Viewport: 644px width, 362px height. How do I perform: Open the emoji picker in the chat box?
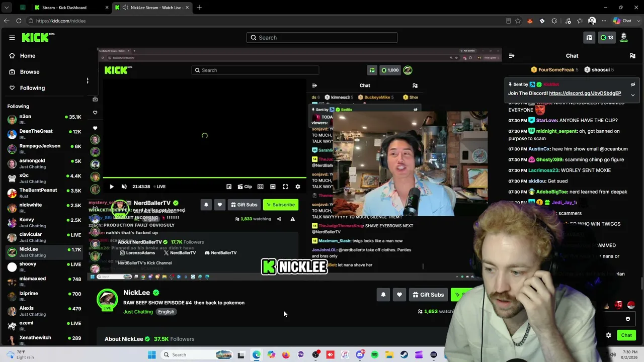628,319
